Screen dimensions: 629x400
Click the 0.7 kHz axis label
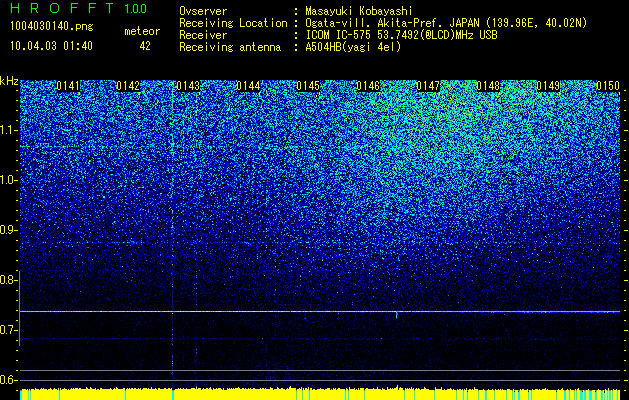[8, 330]
